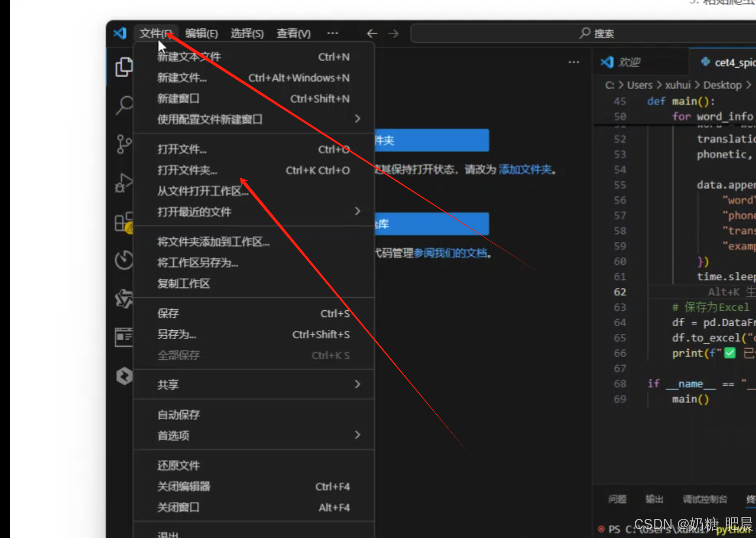756x538 pixels.
Task: Click the def main(): code line
Action: [681, 101]
